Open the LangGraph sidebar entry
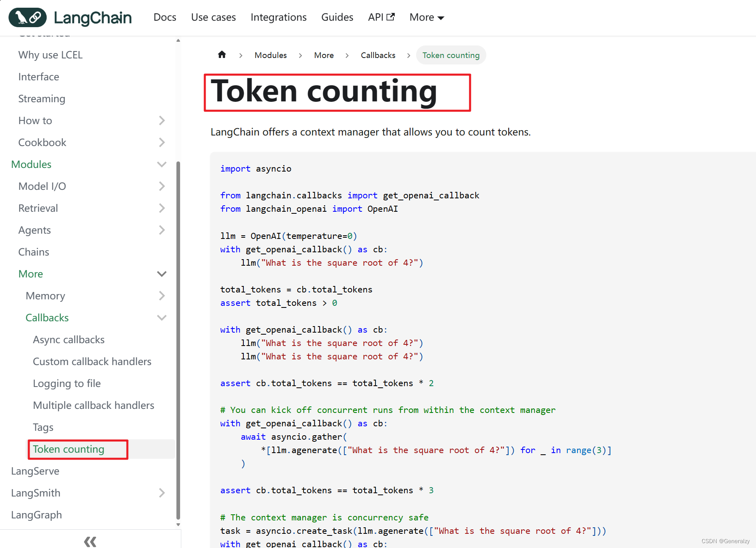This screenshot has height=548, width=756. 36,514
